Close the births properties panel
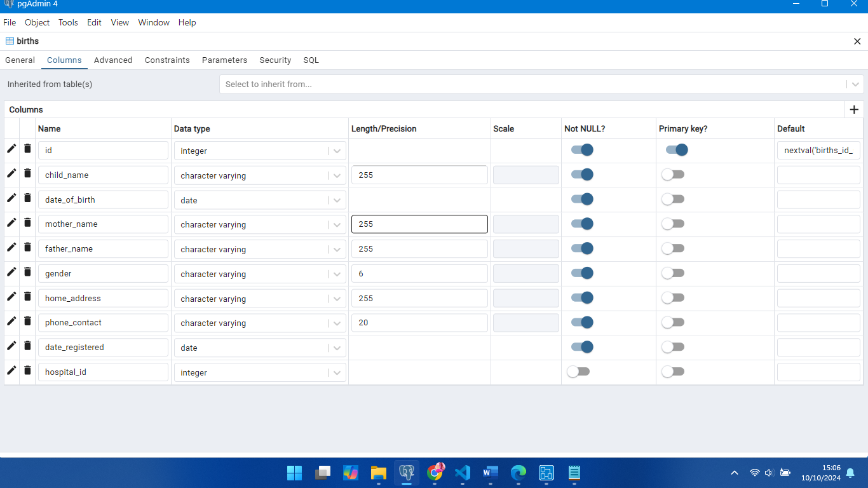This screenshot has height=488, width=868. pyautogui.click(x=857, y=41)
